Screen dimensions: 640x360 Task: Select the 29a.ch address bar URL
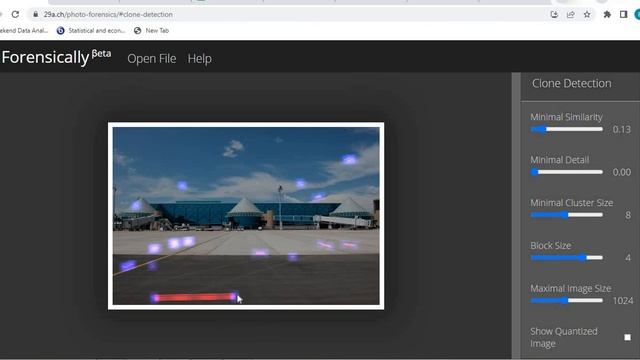pyautogui.click(x=108, y=14)
